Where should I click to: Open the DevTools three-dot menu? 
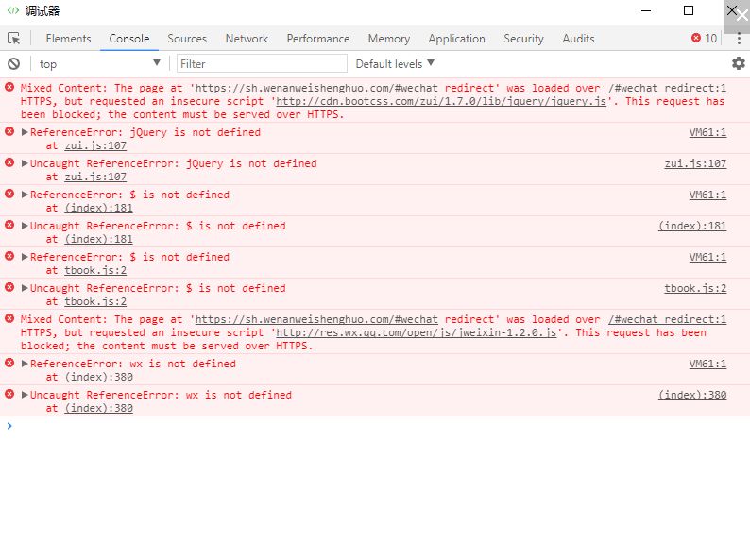click(738, 39)
